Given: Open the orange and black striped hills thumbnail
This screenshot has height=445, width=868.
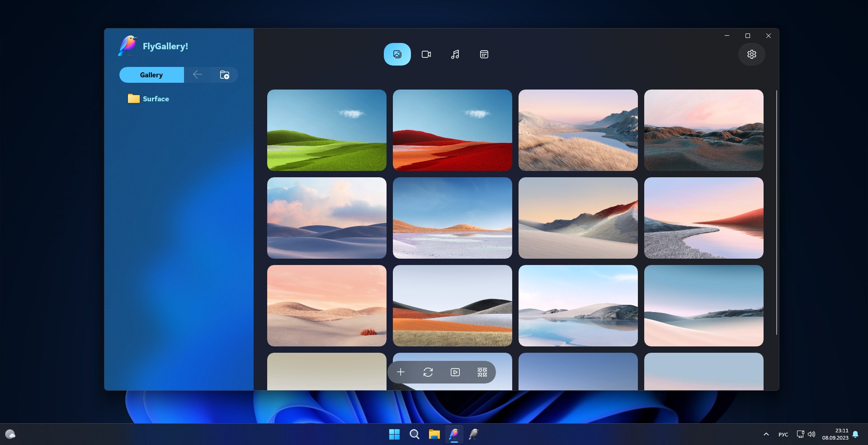Looking at the screenshot, I should [453, 306].
